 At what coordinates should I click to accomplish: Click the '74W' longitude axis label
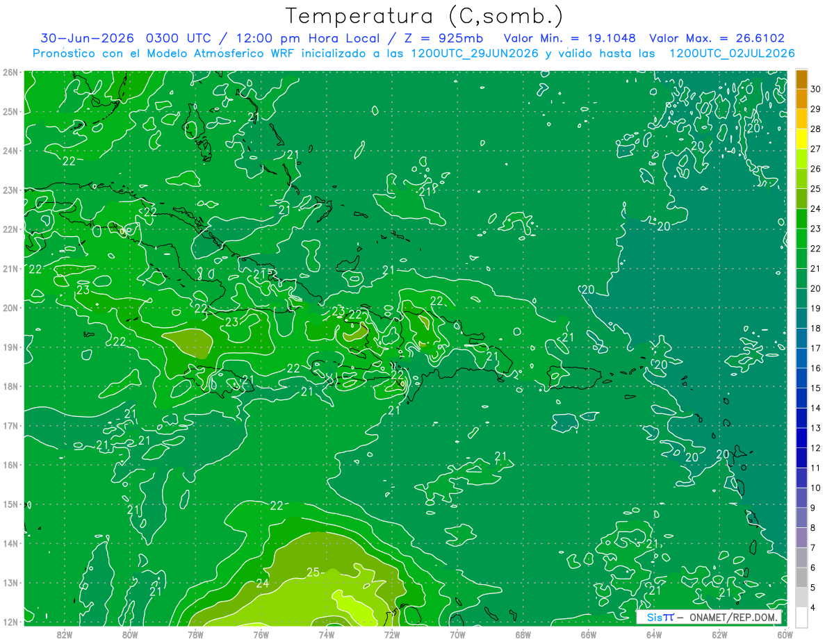click(327, 634)
